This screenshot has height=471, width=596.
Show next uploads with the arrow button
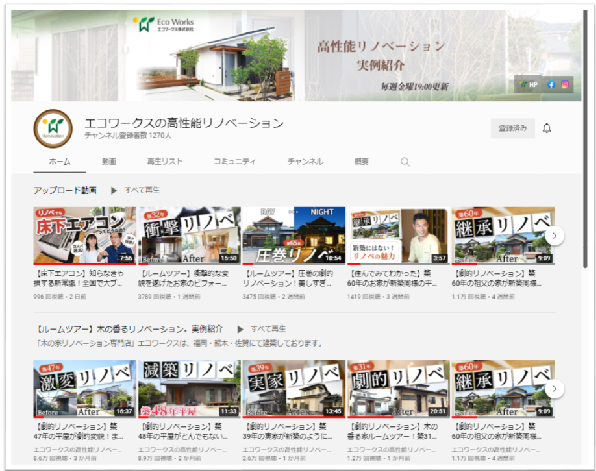tap(555, 236)
